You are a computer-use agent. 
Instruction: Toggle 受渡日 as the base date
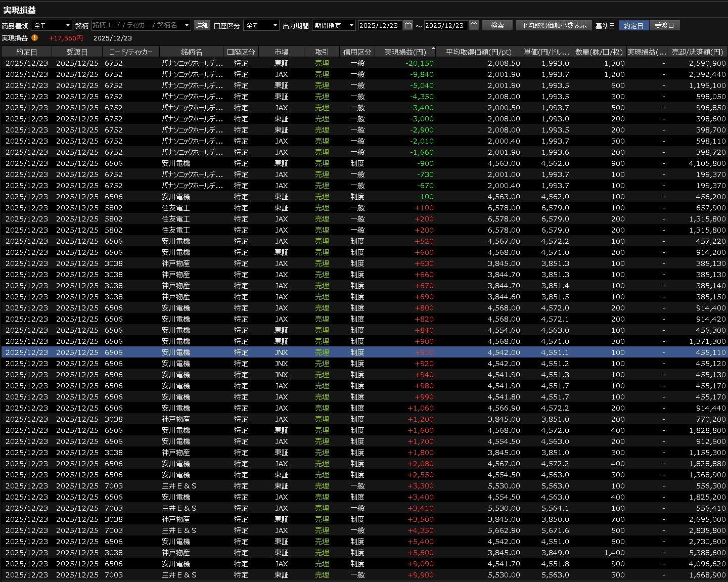click(664, 25)
